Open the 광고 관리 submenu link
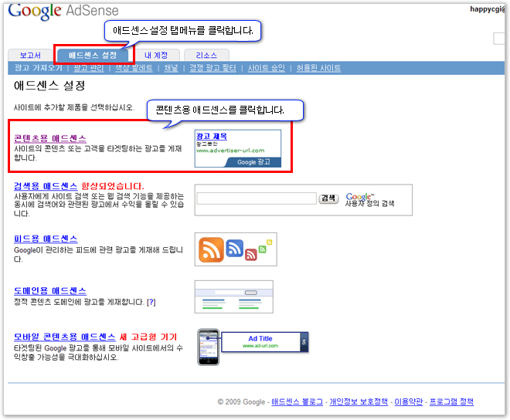This screenshot has height=420, width=510. pyautogui.click(x=88, y=68)
